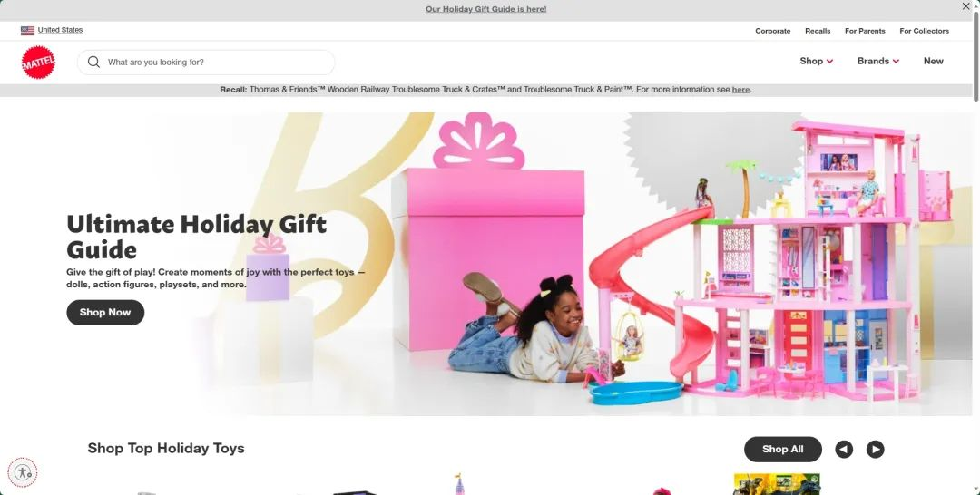Click the previous carousel arrow button
980x495 pixels.
(x=844, y=449)
